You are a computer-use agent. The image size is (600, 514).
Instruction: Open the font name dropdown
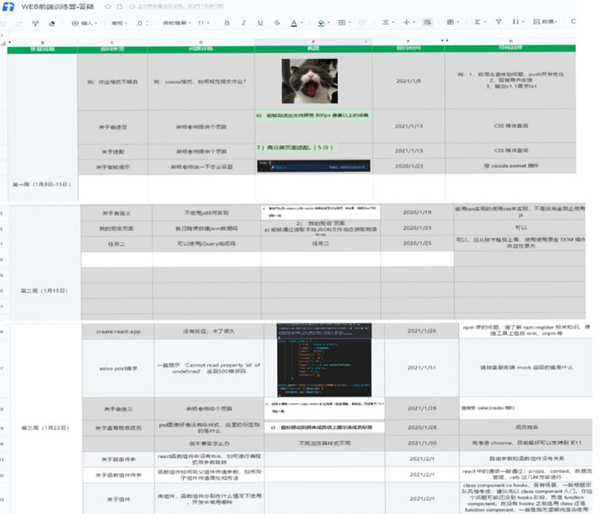172,21
